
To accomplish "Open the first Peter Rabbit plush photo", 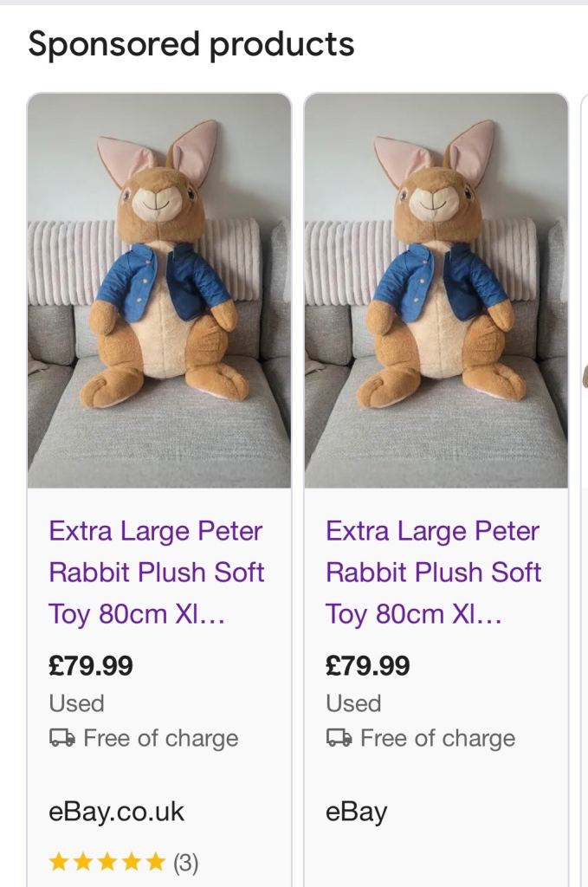I will coord(159,290).
